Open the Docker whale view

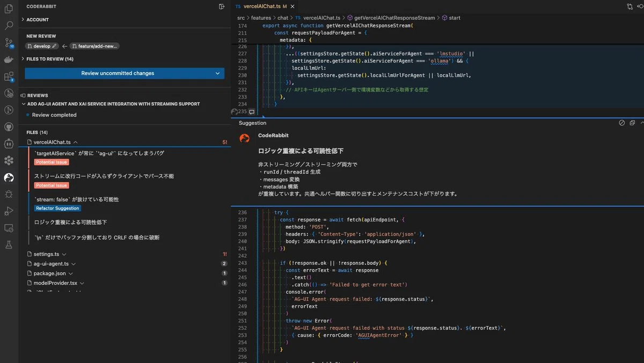pos(9,60)
